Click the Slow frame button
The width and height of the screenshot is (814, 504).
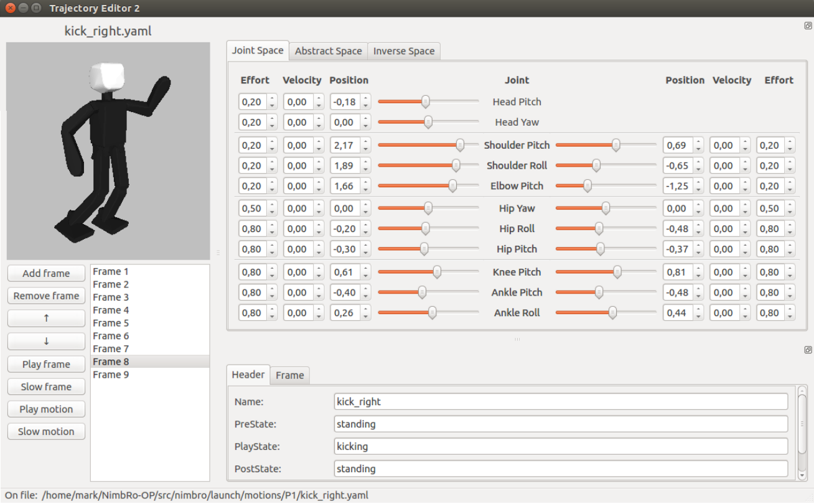tap(46, 386)
